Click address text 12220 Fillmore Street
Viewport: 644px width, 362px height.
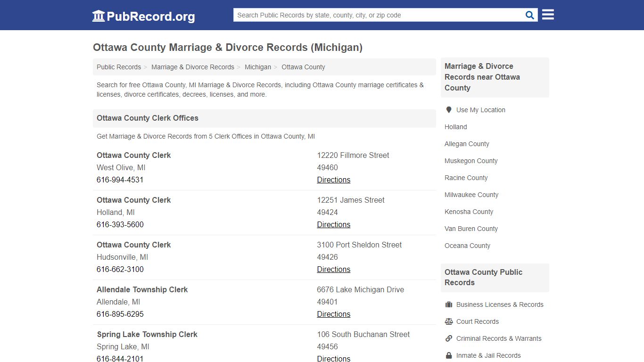[353, 155]
